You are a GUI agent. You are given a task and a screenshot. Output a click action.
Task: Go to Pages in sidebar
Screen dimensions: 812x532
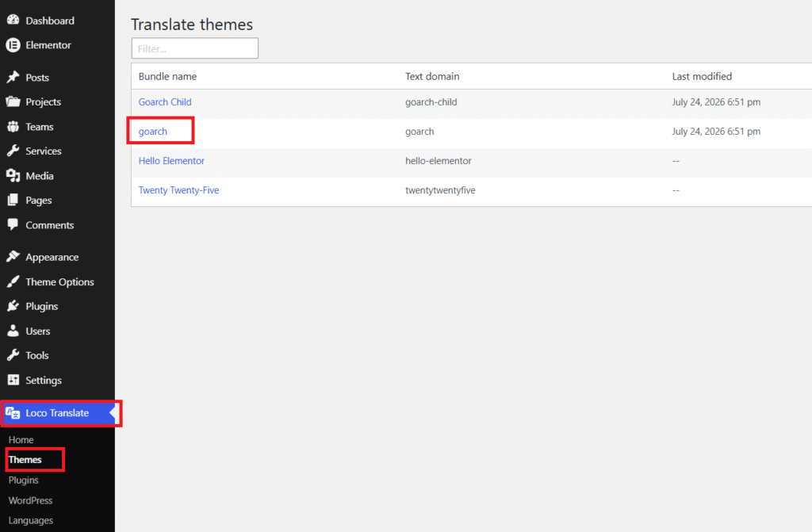39,201
